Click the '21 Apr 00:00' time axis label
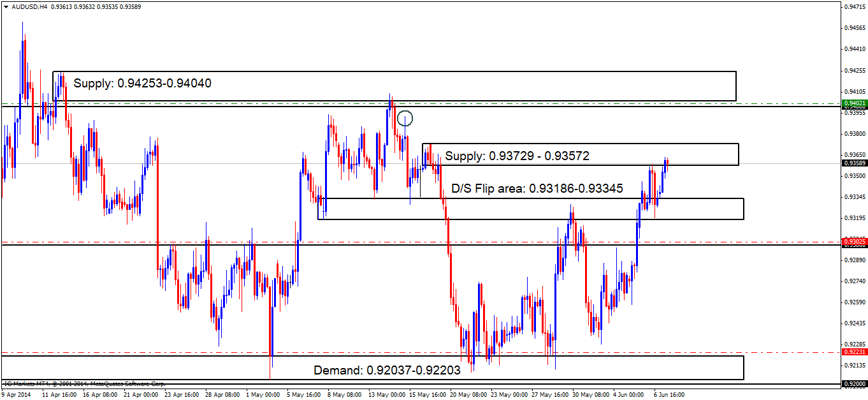The width and height of the screenshot is (868, 400). (140, 395)
